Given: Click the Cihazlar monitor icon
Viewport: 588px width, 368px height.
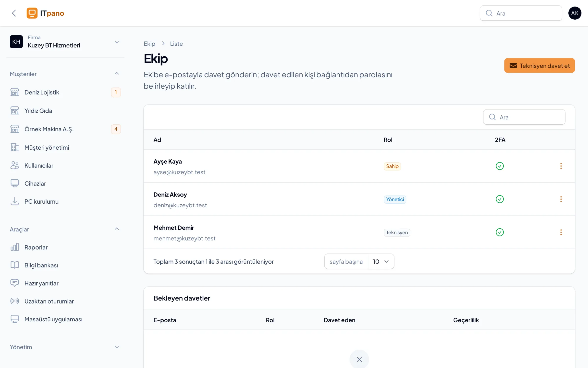Looking at the screenshot, I should 15,184.
